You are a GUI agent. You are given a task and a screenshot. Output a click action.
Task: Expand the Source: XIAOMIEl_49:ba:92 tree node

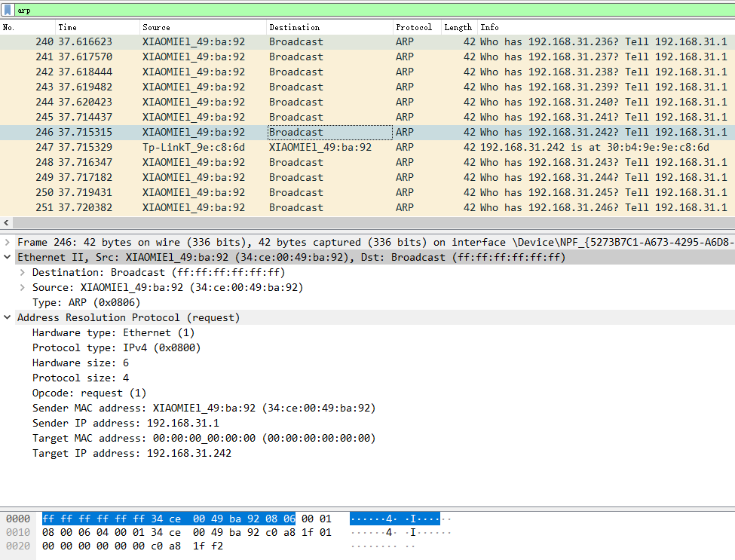(23, 287)
